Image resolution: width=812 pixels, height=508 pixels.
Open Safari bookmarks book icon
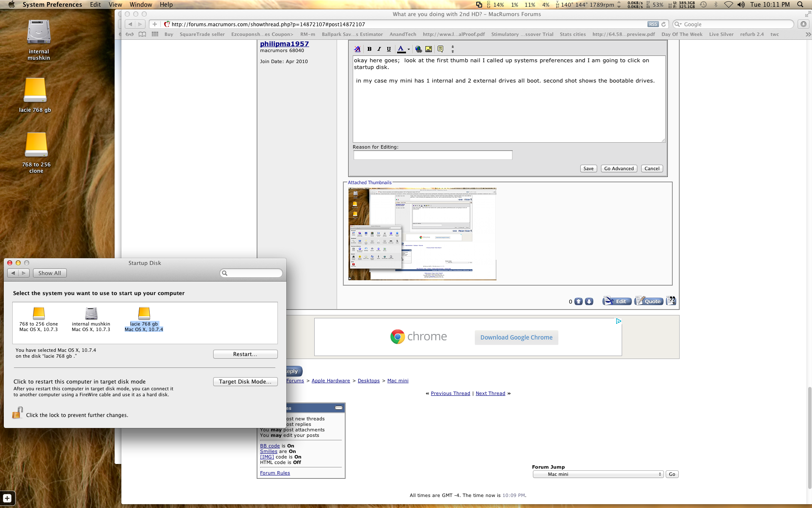pyautogui.click(x=143, y=34)
